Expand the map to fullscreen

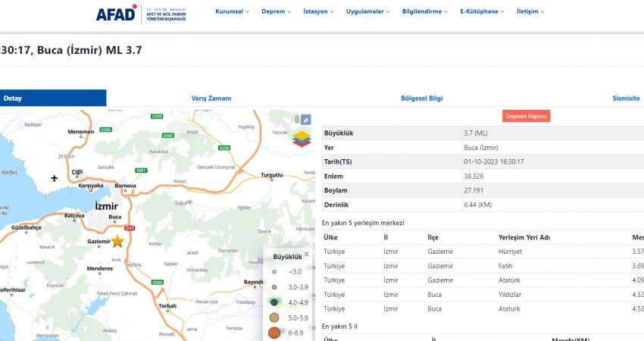pos(306,120)
